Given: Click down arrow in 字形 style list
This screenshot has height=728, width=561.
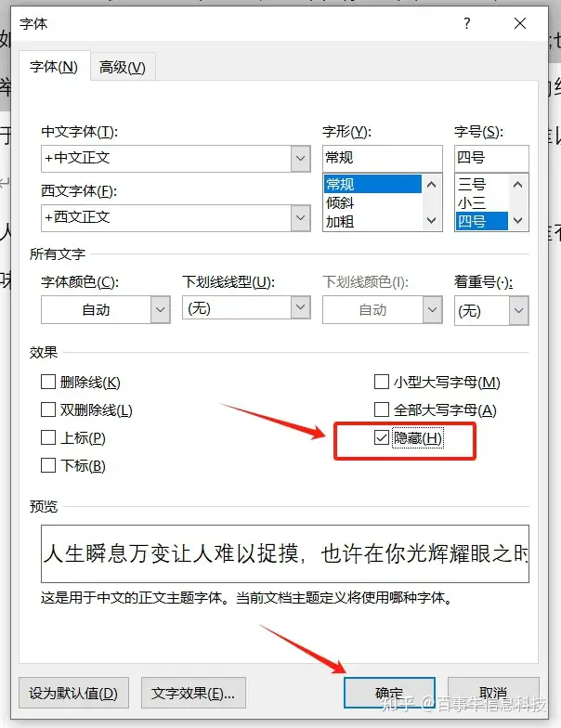Looking at the screenshot, I should point(431,221).
